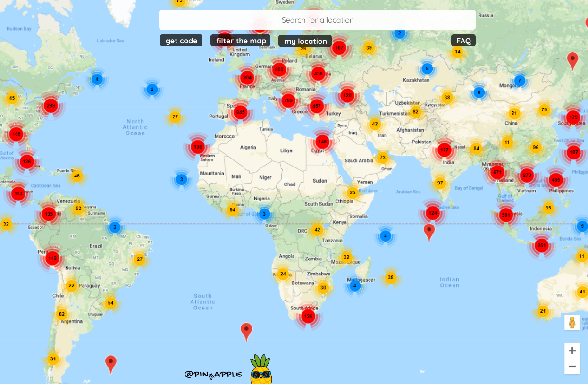The width and height of the screenshot is (588, 384).
Task: Center the map with my location button
Action: (305, 41)
